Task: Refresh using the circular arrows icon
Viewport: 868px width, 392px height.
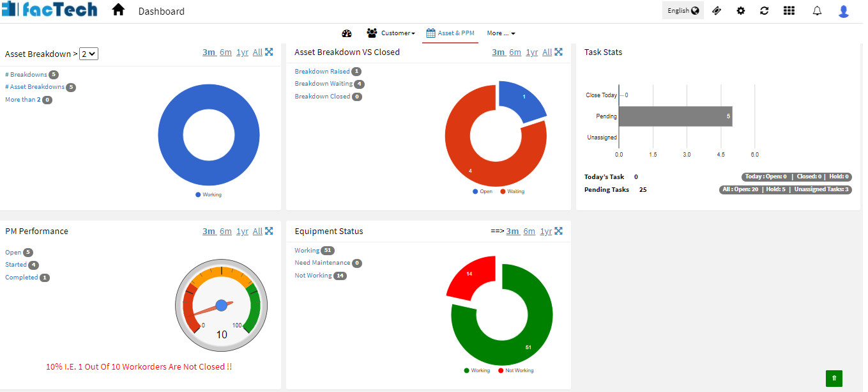Action: [x=765, y=11]
